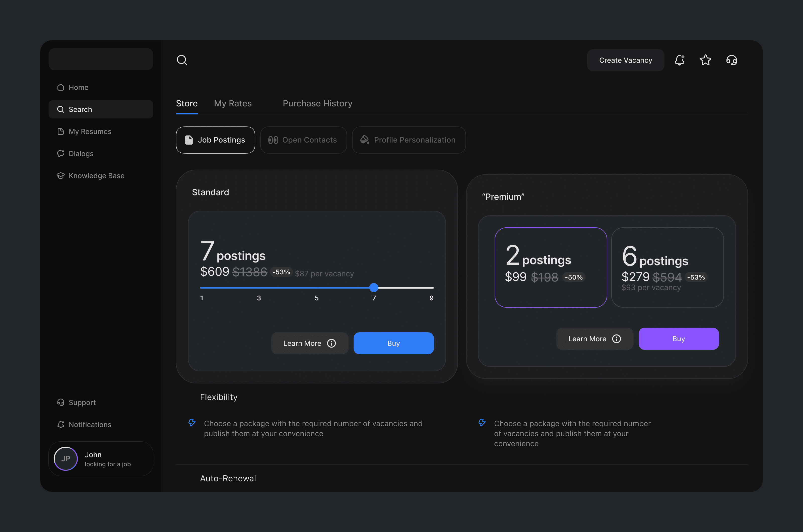Viewport: 803px width, 532px height.
Task: Select the Premium 6 postings package
Action: click(x=667, y=267)
